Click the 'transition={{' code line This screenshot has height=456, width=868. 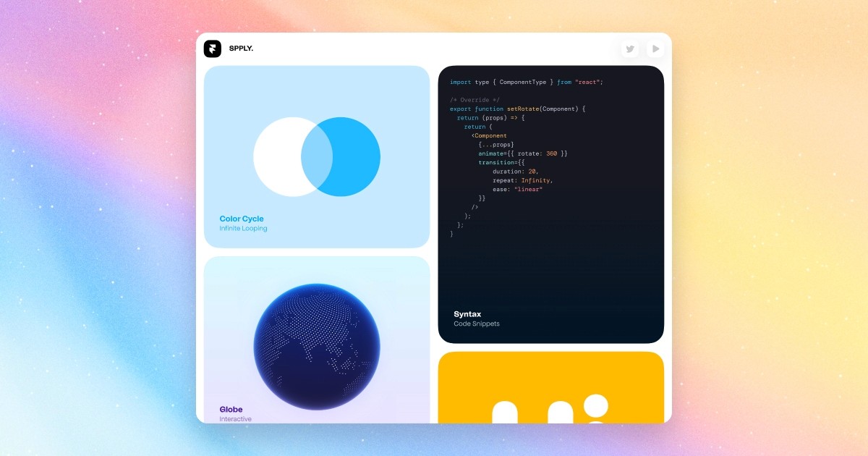point(501,162)
